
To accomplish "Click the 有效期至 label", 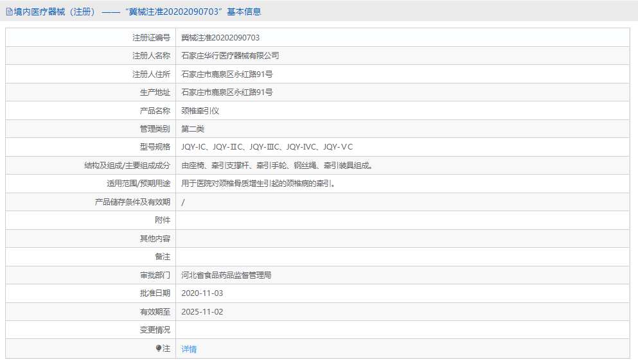I will 155,312.
